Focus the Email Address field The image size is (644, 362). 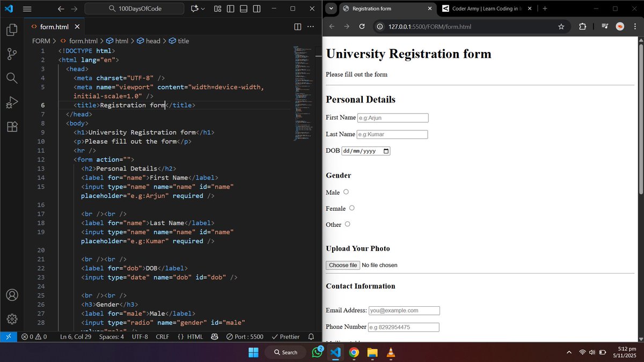click(x=404, y=311)
